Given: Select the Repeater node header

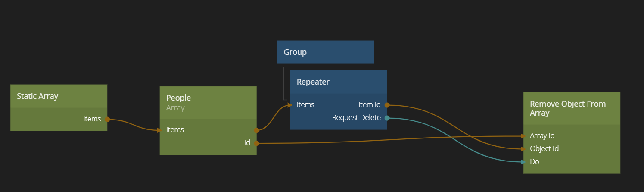Looking at the screenshot, I should point(338,82).
